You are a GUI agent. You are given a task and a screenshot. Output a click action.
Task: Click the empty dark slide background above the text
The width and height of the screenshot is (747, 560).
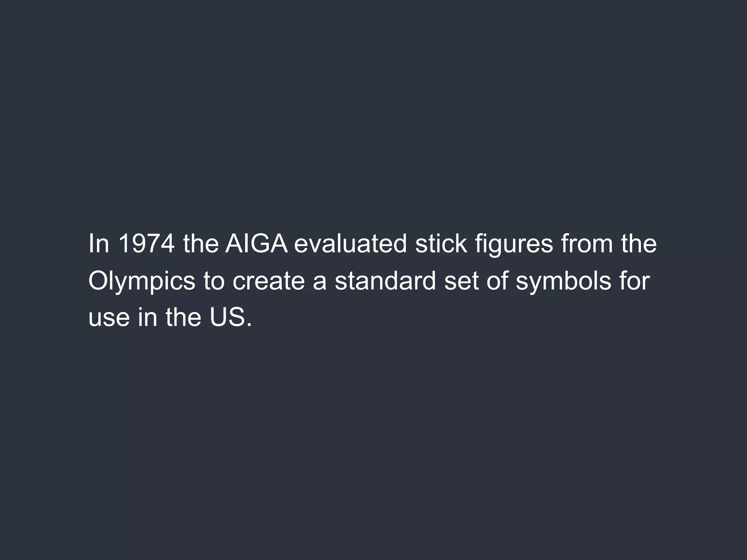tap(373, 109)
